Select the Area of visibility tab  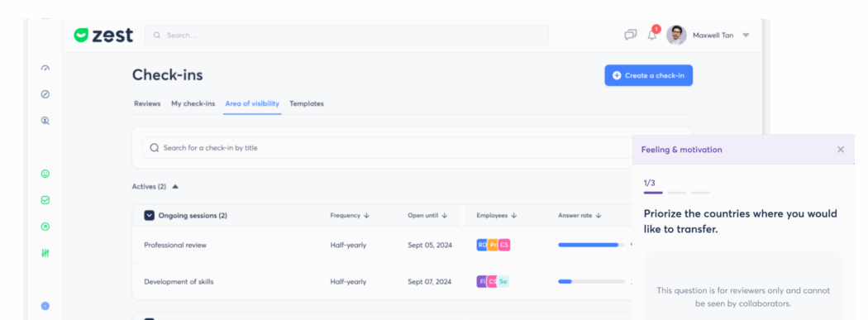252,103
